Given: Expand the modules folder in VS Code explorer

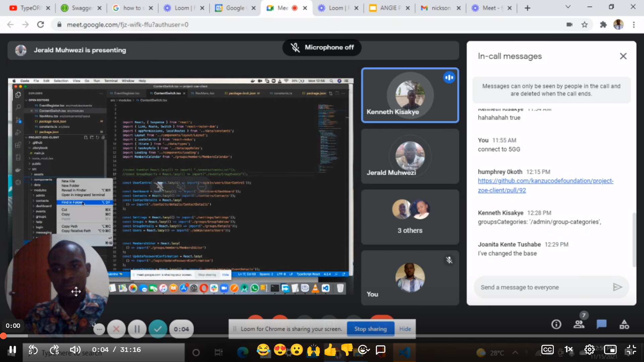Looking at the screenshot, I should point(40,190).
